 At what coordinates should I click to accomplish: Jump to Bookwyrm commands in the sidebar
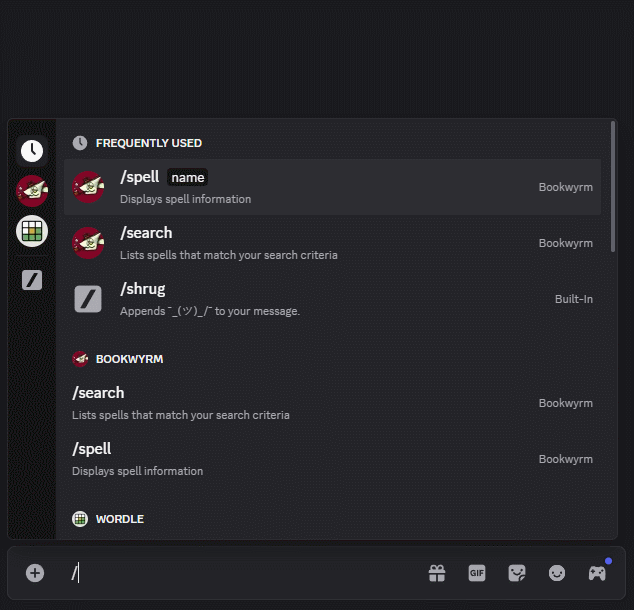[32, 191]
